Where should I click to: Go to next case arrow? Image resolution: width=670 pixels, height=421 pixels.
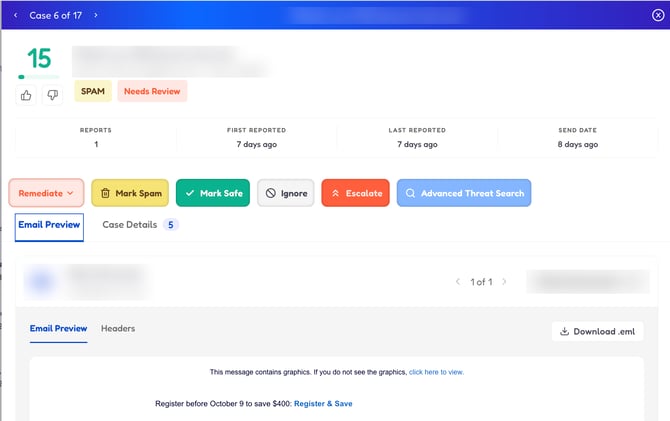tap(96, 15)
